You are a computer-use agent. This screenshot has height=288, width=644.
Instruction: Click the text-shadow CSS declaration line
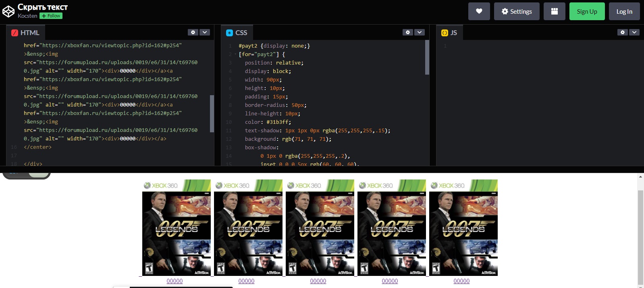(318, 131)
